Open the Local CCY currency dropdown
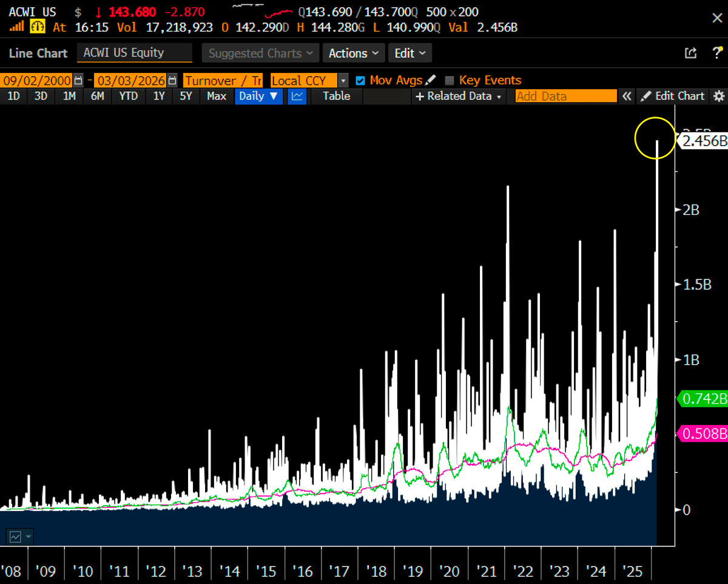 coord(344,80)
